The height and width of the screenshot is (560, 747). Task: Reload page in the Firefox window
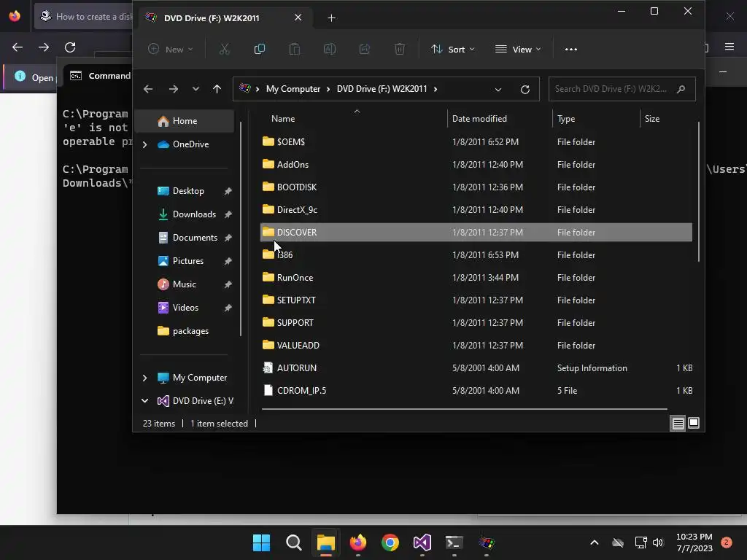[70, 47]
